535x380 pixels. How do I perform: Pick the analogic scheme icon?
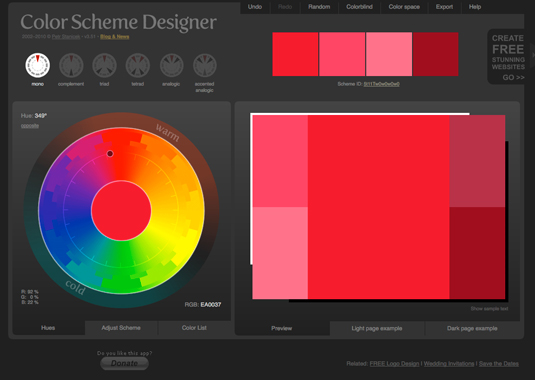pyautogui.click(x=171, y=65)
